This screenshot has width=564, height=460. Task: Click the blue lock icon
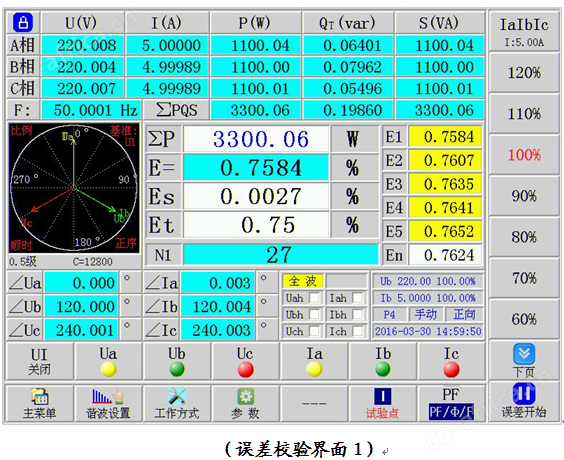point(23,23)
